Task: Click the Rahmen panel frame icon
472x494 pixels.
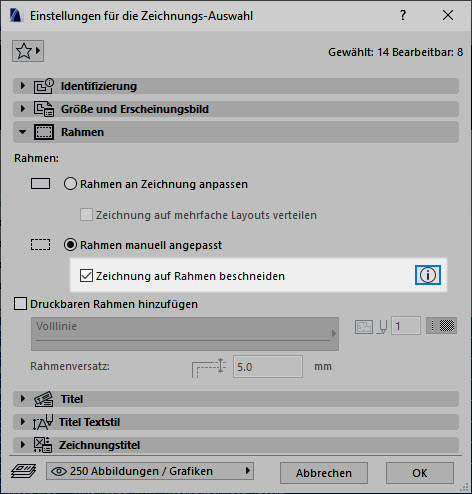Action: click(44, 132)
